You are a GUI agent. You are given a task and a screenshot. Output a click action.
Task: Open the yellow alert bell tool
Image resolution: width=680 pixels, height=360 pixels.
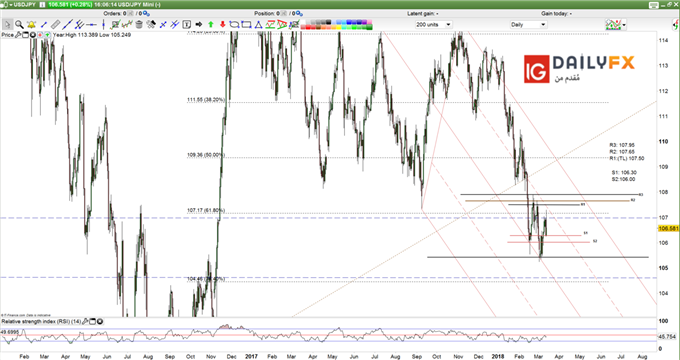click(31, 24)
